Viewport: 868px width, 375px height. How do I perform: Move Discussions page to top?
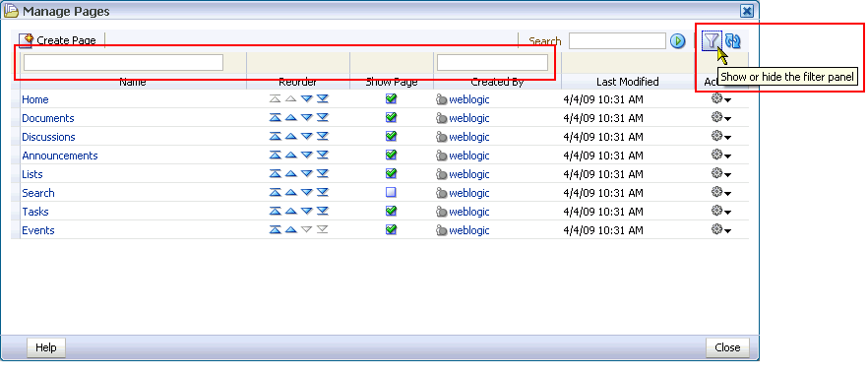tap(276, 136)
